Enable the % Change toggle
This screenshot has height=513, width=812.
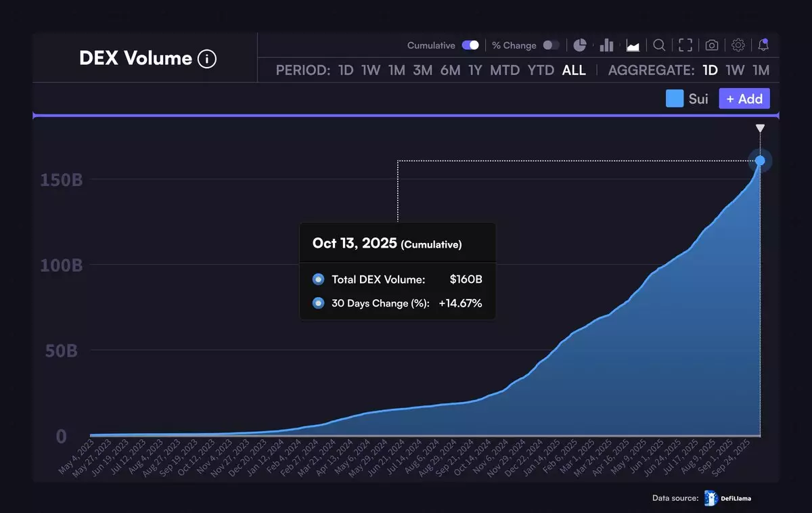[551, 45]
